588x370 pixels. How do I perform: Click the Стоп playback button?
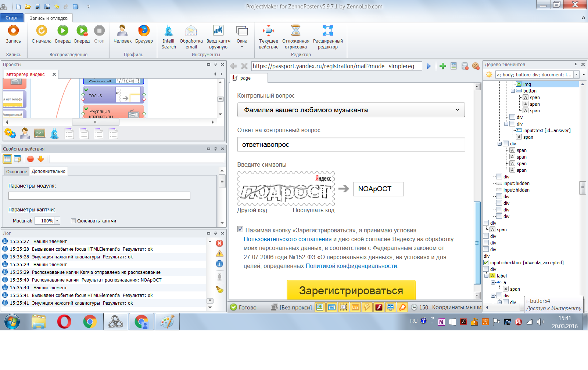(99, 34)
